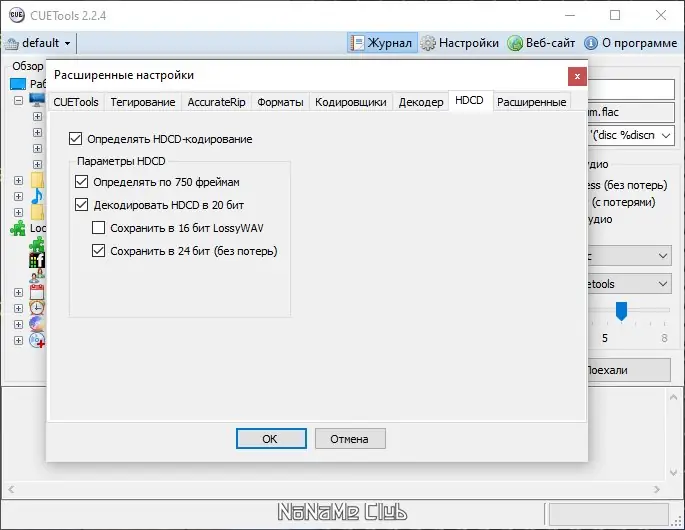Screen dimensions: 685x530
Task: Expand the calendar node
Action: point(18,292)
